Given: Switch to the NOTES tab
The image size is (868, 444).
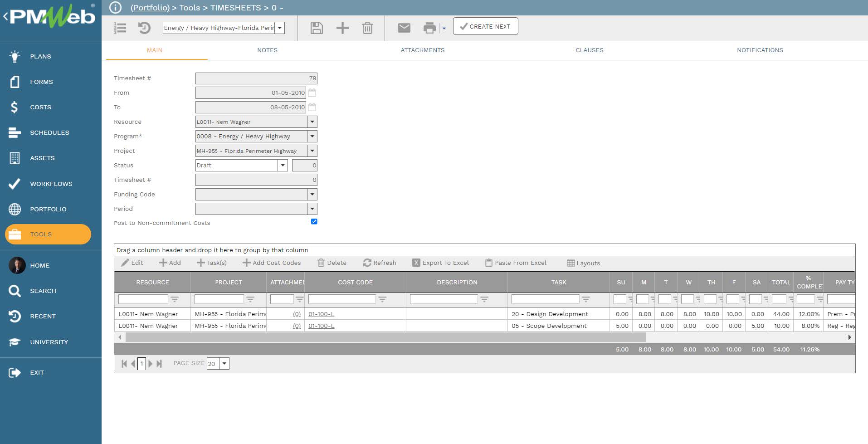Looking at the screenshot, I should click(267, 50).
